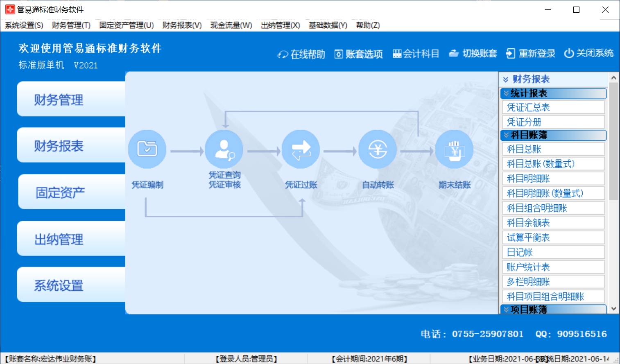Image resolution: width=620 pixels, height=364 pixels.
Task: Open 会计科目 from the toolbar
Action: [x=416, y=54]
